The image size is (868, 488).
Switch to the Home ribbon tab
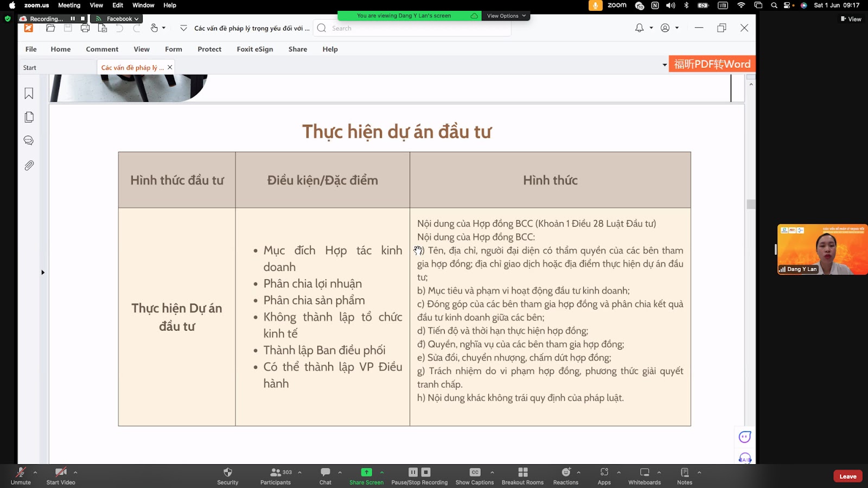coord(61,49)
